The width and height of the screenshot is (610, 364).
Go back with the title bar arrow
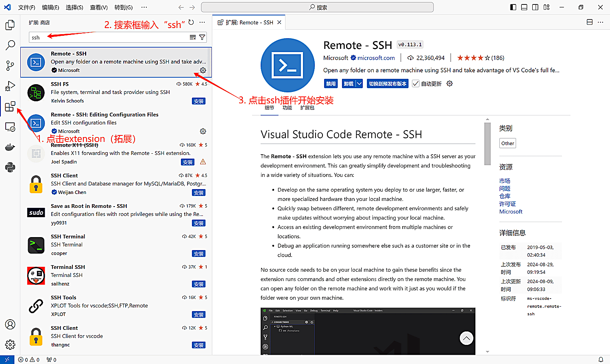pyautogui.click(x=181, y=7)
